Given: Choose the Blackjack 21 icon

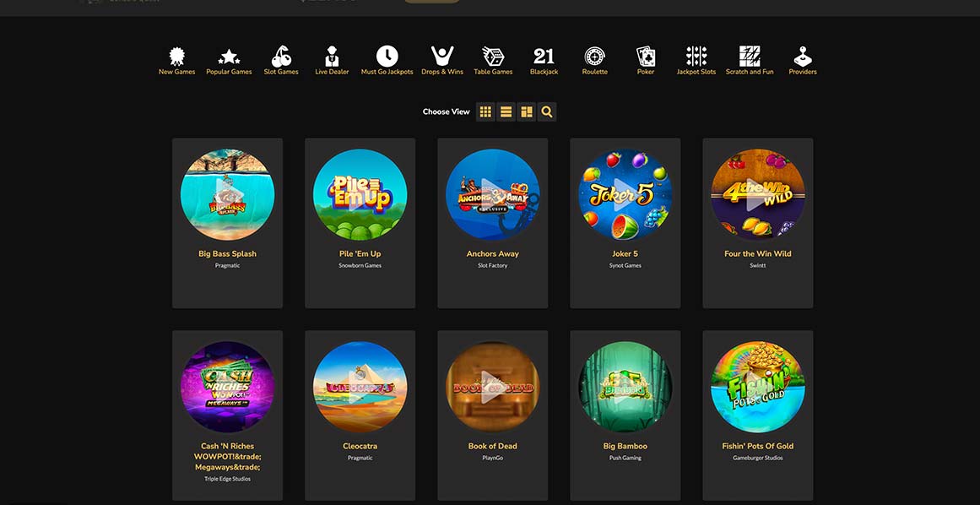Looking at the screenshot, I should click(544, 57).
